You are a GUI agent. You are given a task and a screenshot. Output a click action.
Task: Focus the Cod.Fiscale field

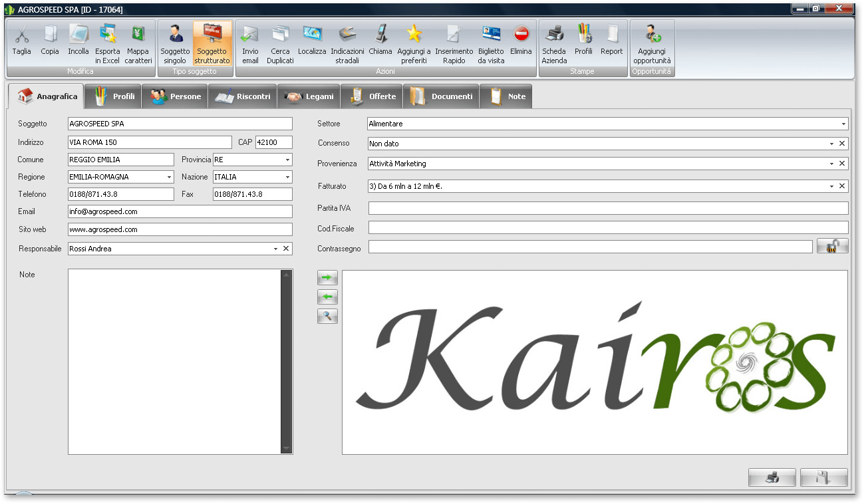tap(609, 228)
